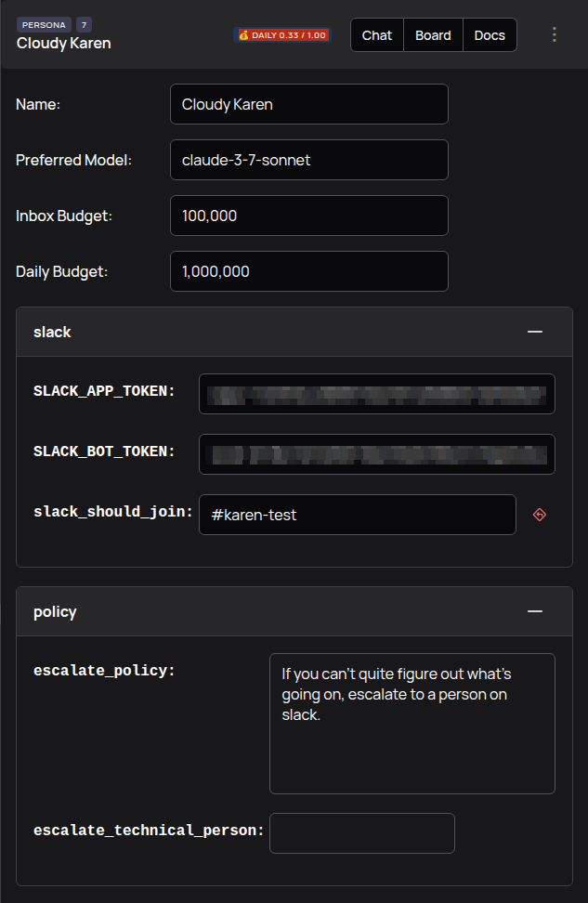Click the slack_should_join channel field

[358, 514]
